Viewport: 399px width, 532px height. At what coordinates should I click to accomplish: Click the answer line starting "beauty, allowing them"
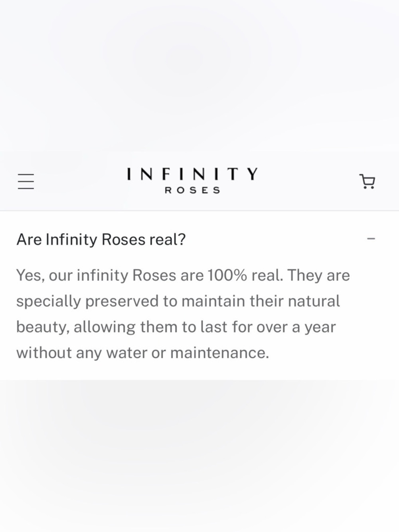176,328
